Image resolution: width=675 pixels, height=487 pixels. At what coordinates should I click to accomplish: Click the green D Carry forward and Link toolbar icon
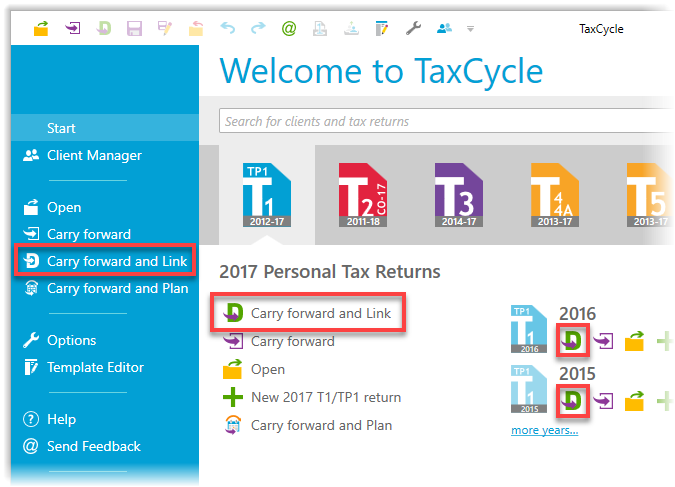point(104,29)
